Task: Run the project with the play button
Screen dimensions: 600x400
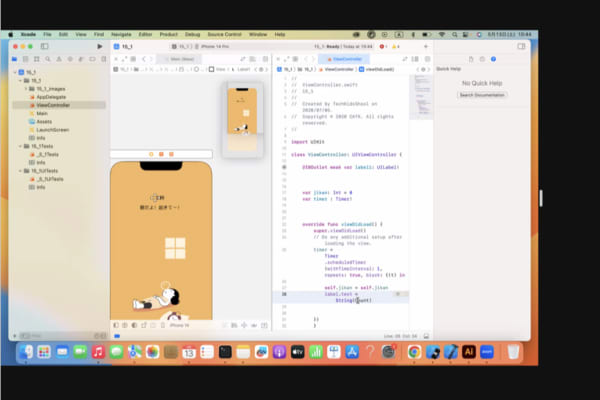Action: click(x=99, y=46)
